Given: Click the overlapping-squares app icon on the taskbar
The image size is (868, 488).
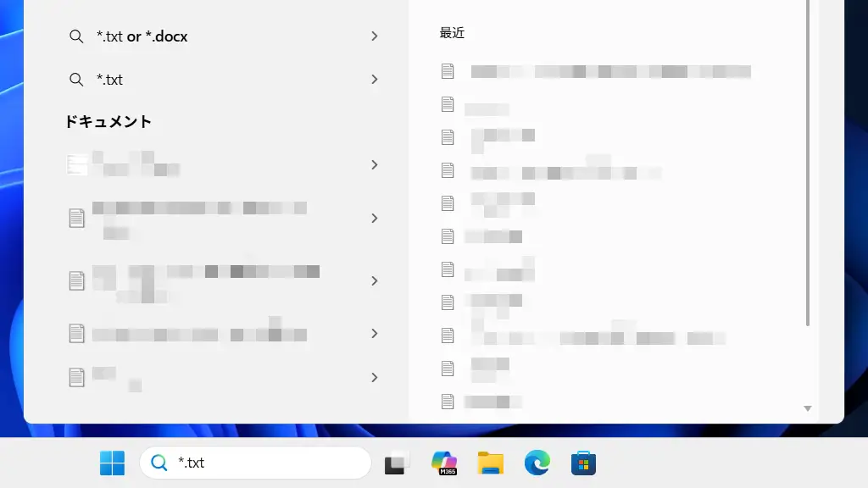Looking at the screenshot, I should [396, 463].
